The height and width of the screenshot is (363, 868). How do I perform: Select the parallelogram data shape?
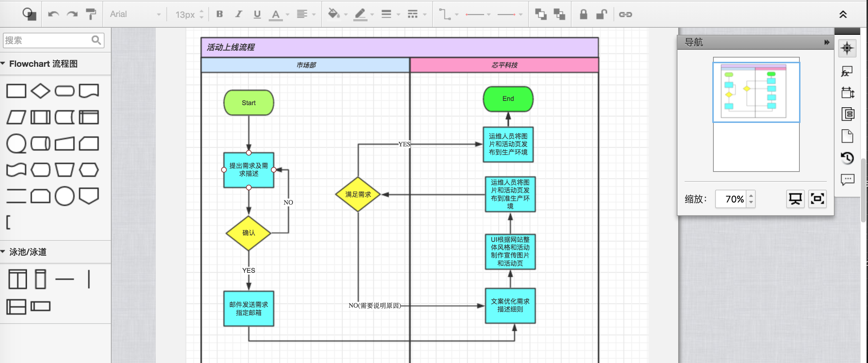(x=16, y=117)
